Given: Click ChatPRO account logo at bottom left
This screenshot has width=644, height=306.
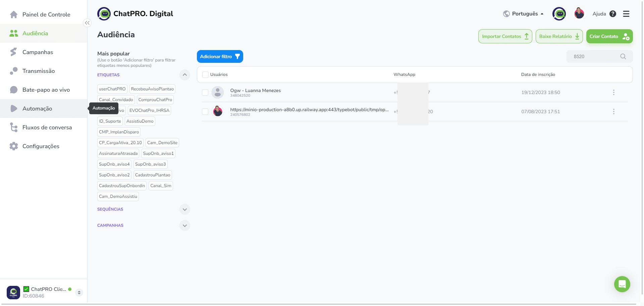Looking at the screenshot, I should click(13, 292).
